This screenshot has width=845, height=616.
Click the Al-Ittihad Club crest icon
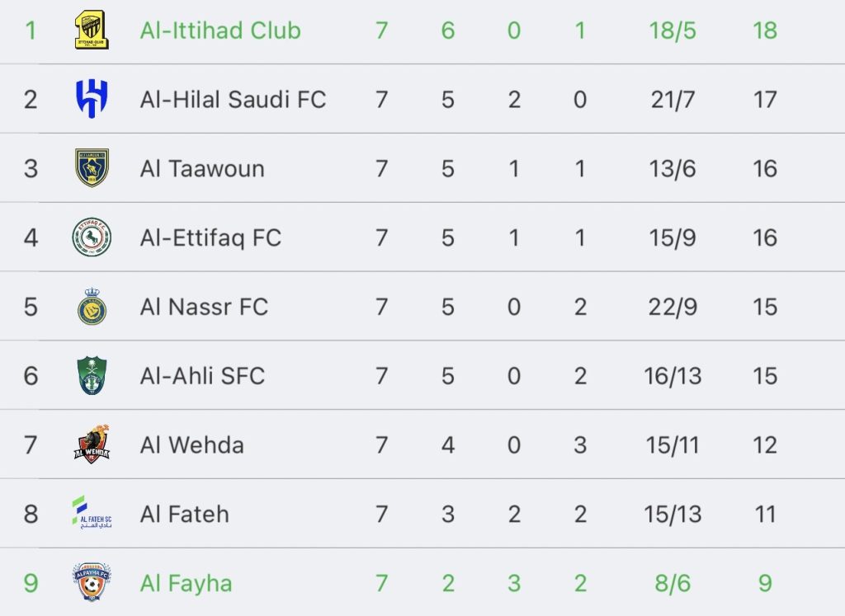[x=92, y=31]
